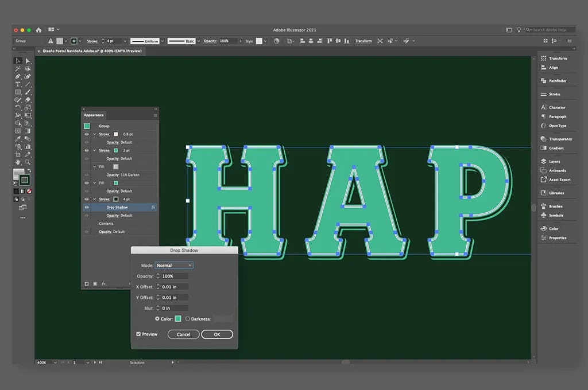This screenshot has width=588, height=390.
Task: Collapse the 4 pt Stroke entry in Appearance
Action: (95, 198)
